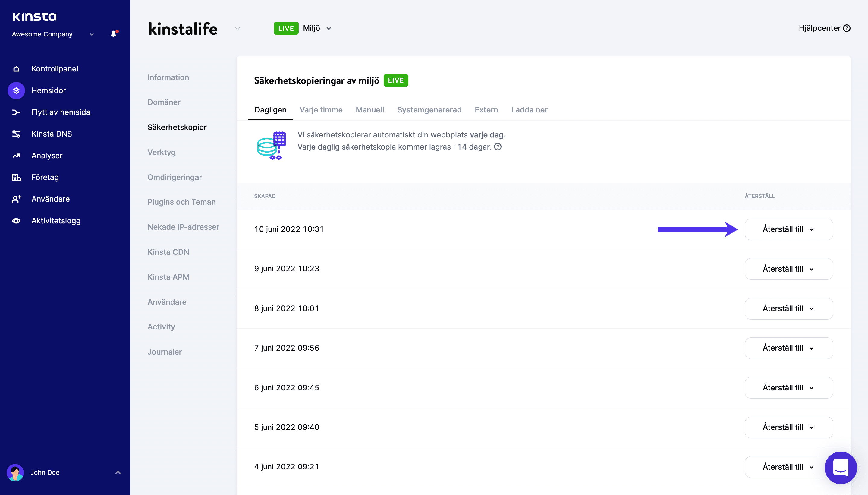Open the notifications bell

[x=114, y=34]
